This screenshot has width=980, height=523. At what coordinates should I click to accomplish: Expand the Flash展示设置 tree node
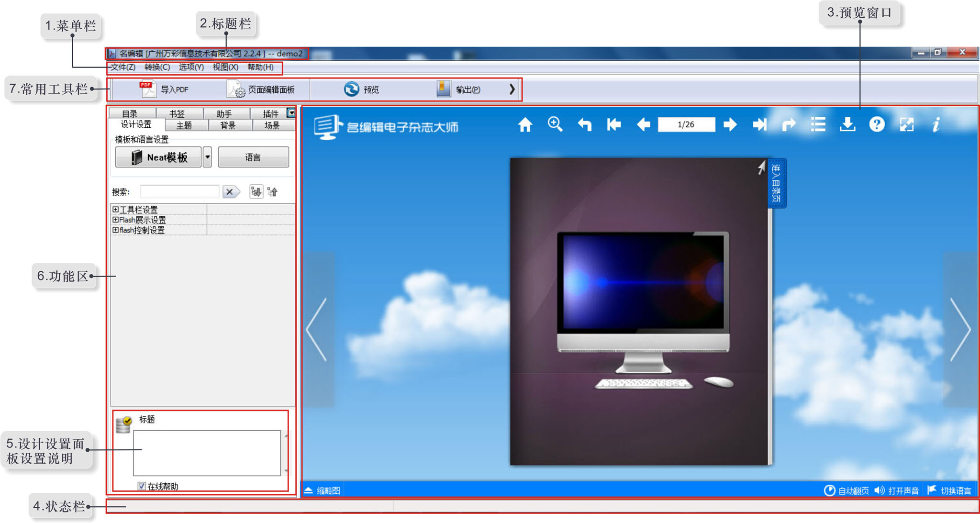tap(115, 220)
